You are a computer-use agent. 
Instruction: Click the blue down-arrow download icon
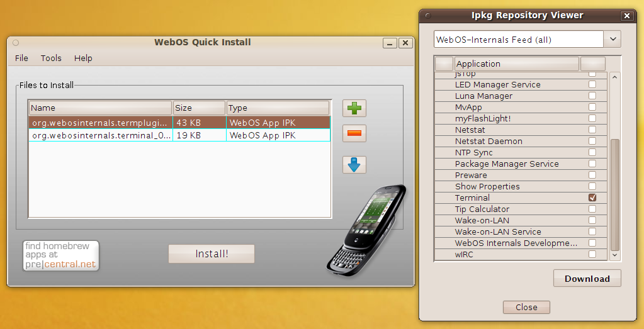(x=354, y=165)
